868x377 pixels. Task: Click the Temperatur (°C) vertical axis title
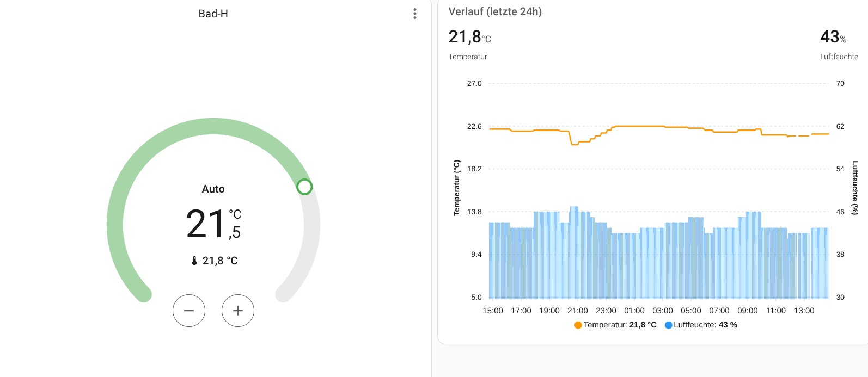pyautogui.click(x=457, y=188)
